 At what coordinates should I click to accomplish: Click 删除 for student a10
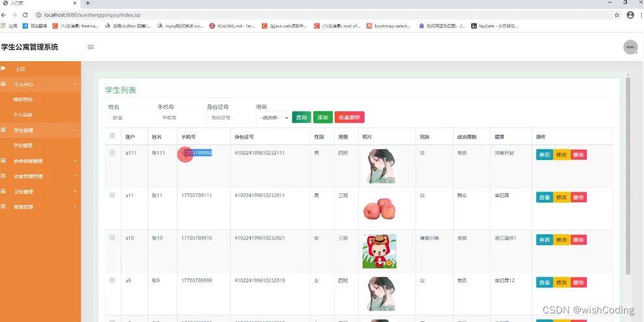click(x=578, y=240)
